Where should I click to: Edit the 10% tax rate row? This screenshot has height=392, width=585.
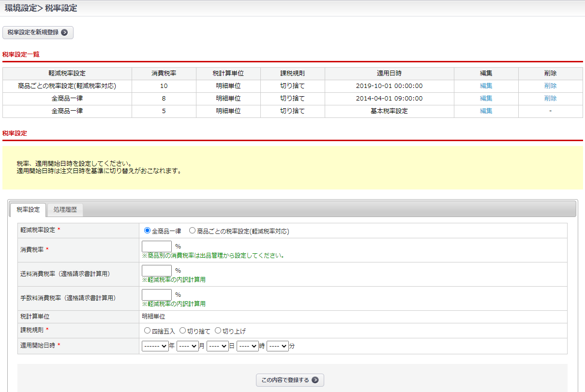[x=486, y=86]
